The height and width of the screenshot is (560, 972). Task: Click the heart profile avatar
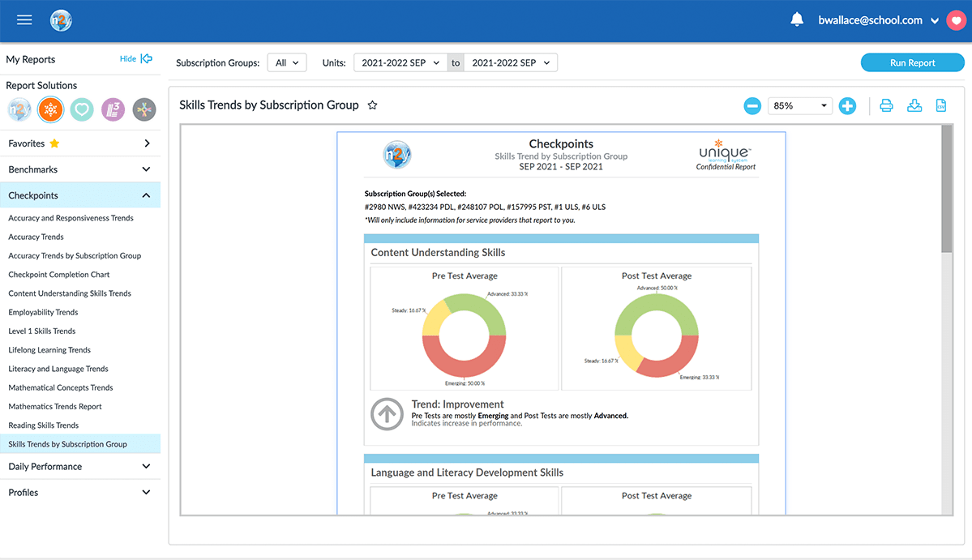956,20
